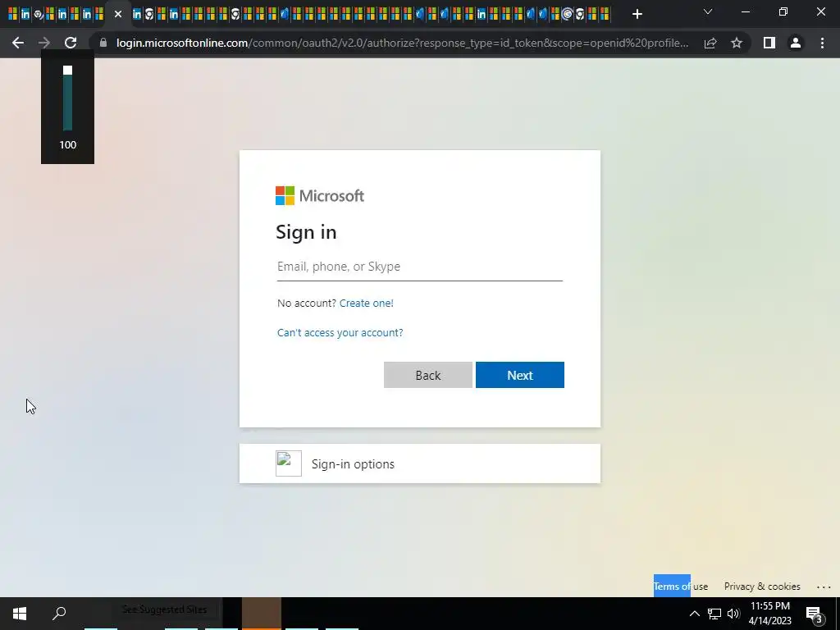Show hidden system tray icons
840x630 pixels.
694,614
